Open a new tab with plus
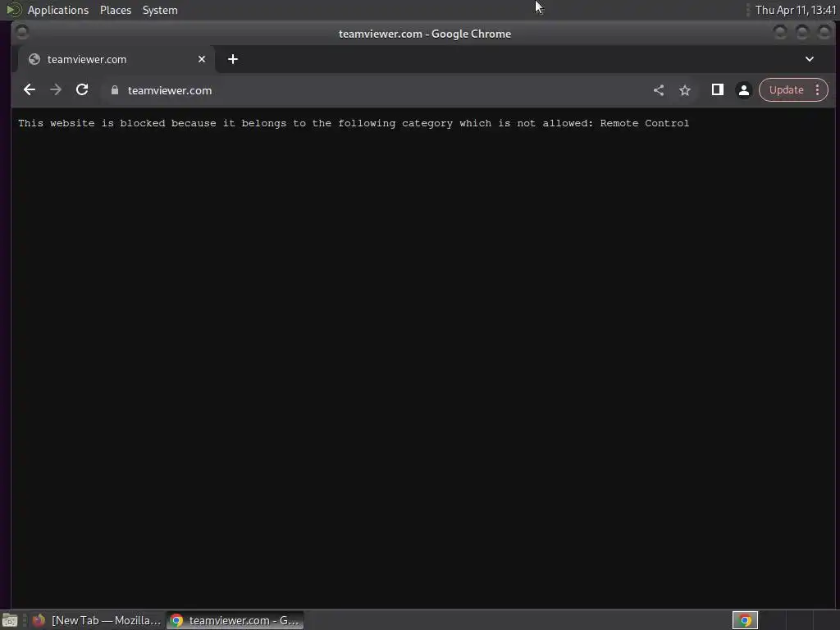Screen dimensions: 840x630 [232, 59]
